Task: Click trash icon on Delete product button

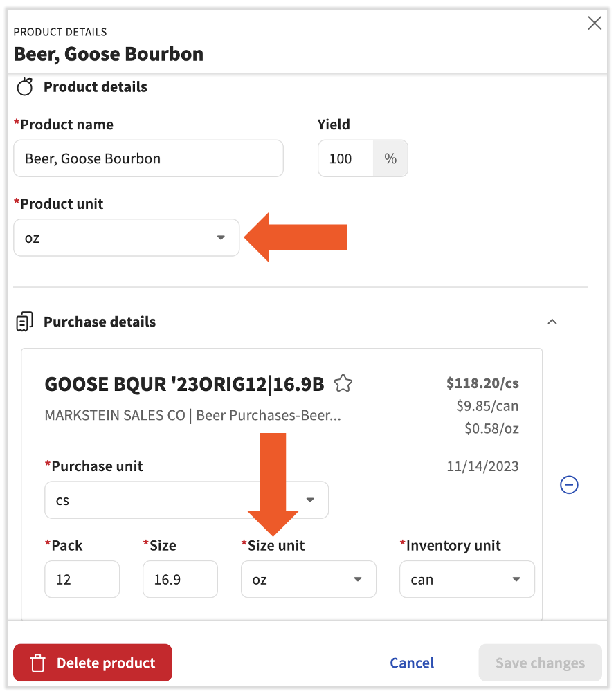Action: 38,663
